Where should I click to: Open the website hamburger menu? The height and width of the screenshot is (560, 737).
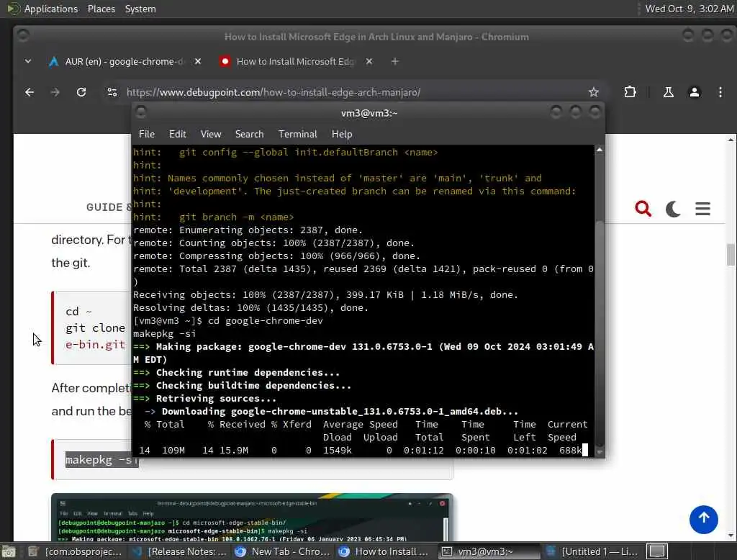(x=702, y=208)
